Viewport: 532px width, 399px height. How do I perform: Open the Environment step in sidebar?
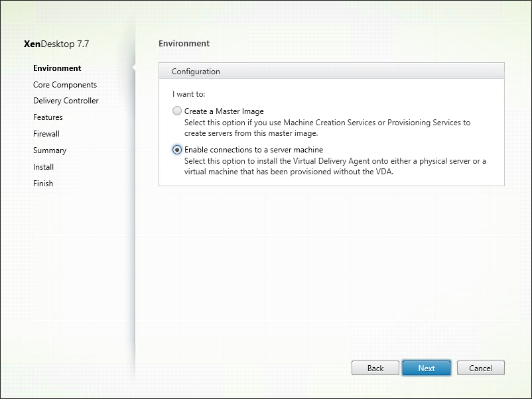tap(57, 68)
